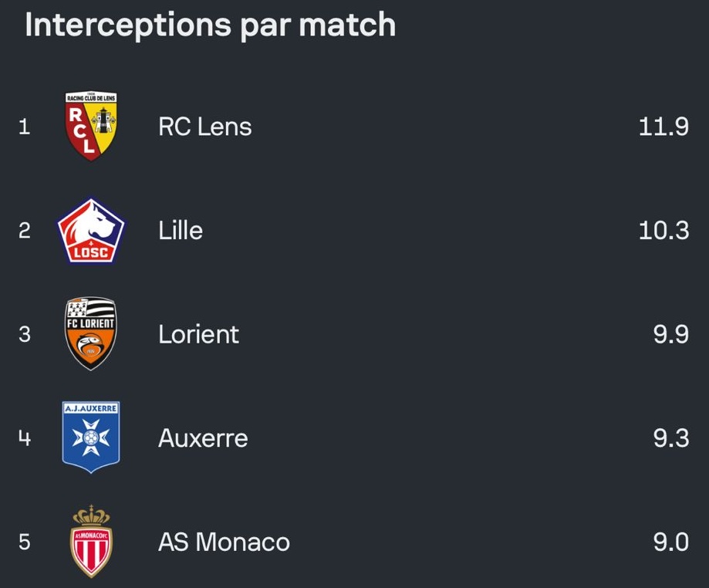Click the 9.9 stat for Lorient
This screenshot has height=588, width=709.
(670, 334)
